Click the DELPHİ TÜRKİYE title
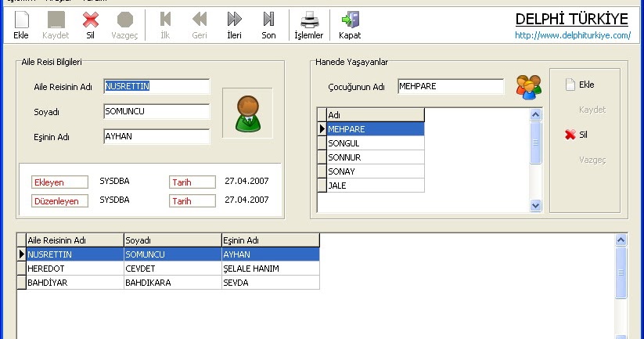644x339 pixels. [571, 19]
